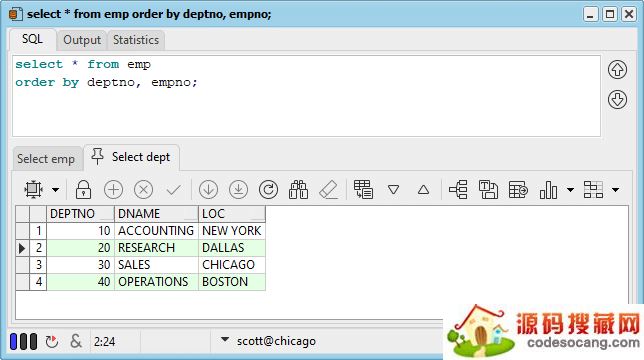Click the LOC column header

[x=232, y=213]
